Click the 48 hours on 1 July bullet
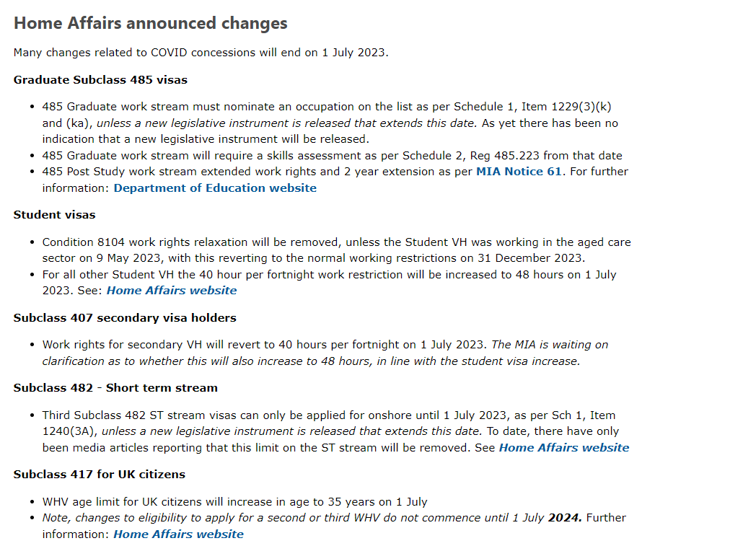The width and height of the screenshot is (756, 546). 329,283
